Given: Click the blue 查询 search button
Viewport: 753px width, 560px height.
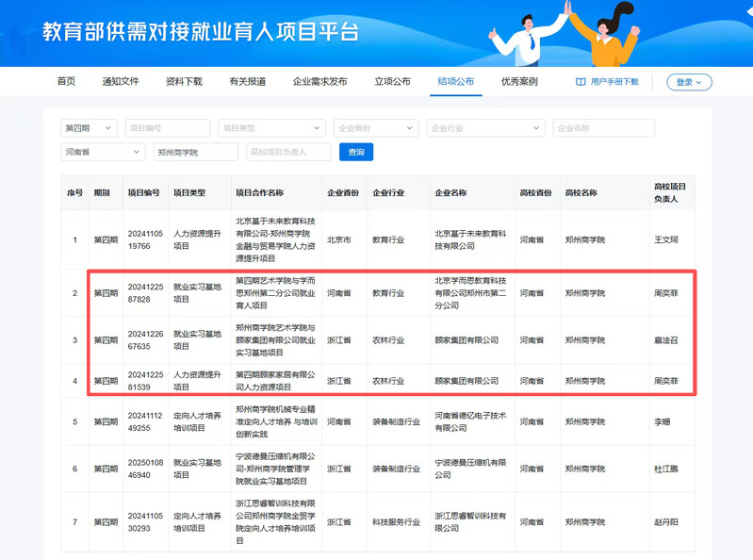Looking at the screenshot, I should point(356,152).
